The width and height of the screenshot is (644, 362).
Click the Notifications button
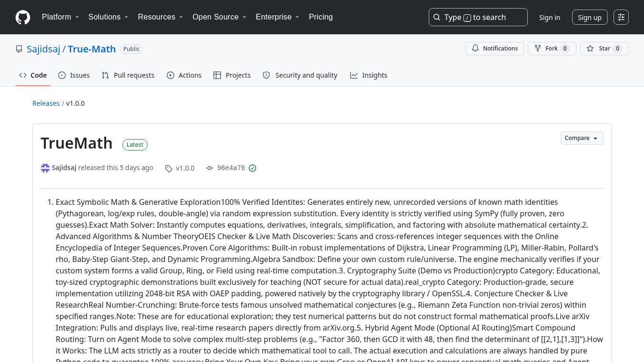494,49
